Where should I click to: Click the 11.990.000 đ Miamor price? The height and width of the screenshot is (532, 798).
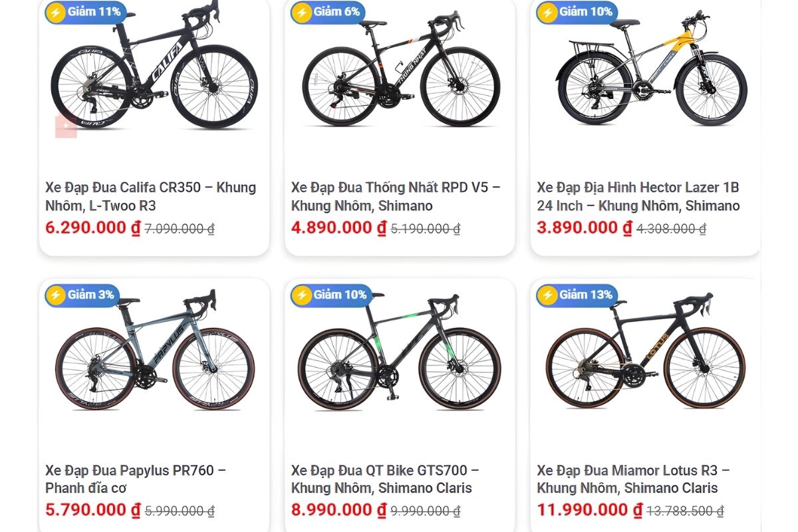point(589,510)
